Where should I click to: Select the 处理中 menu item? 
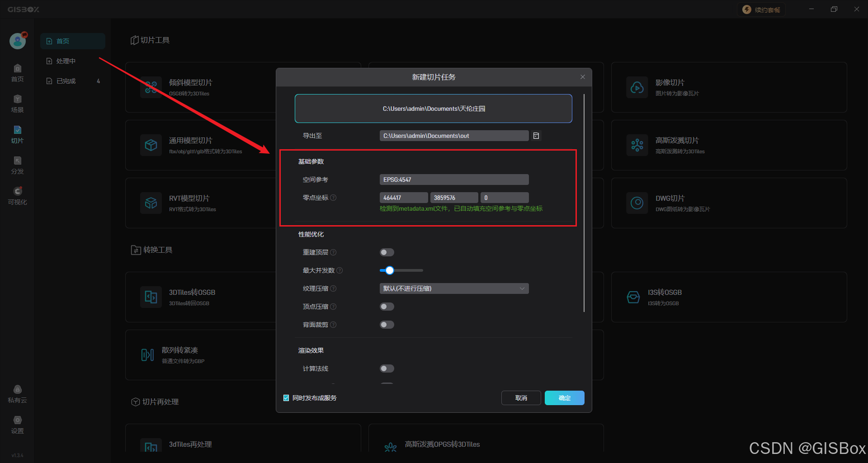click(x=72, y=61)
